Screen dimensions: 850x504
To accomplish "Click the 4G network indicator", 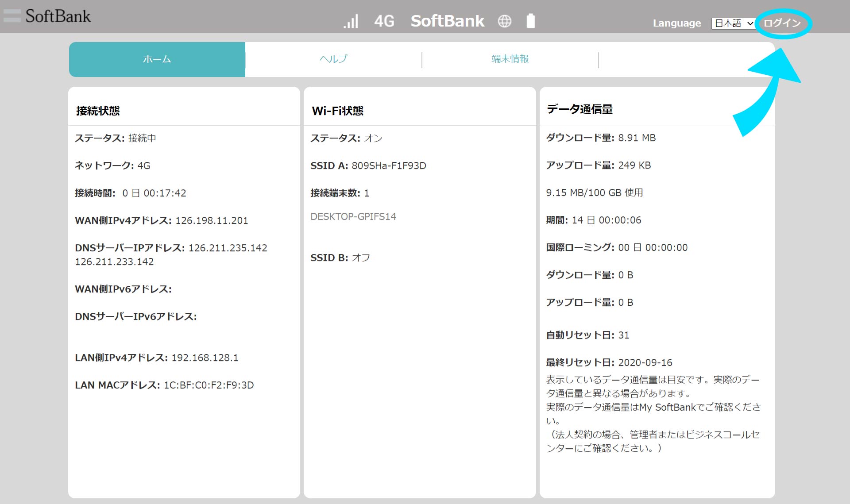I will (384, 21).
